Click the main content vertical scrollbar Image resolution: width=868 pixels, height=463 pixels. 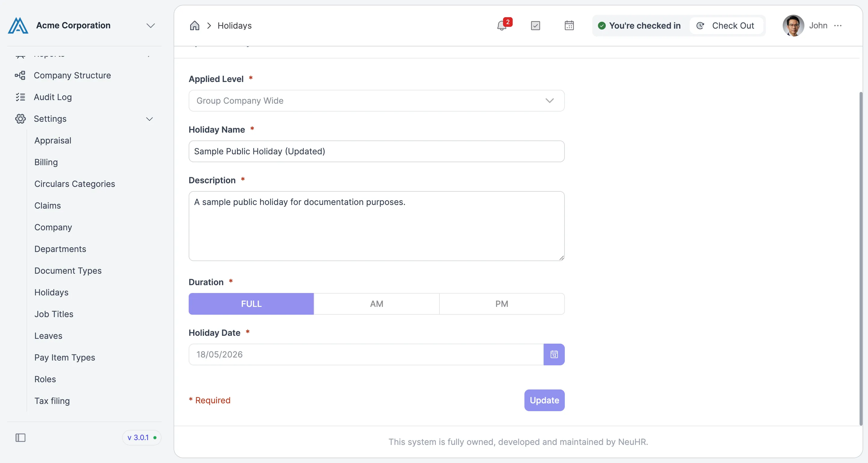coord(860,259)
